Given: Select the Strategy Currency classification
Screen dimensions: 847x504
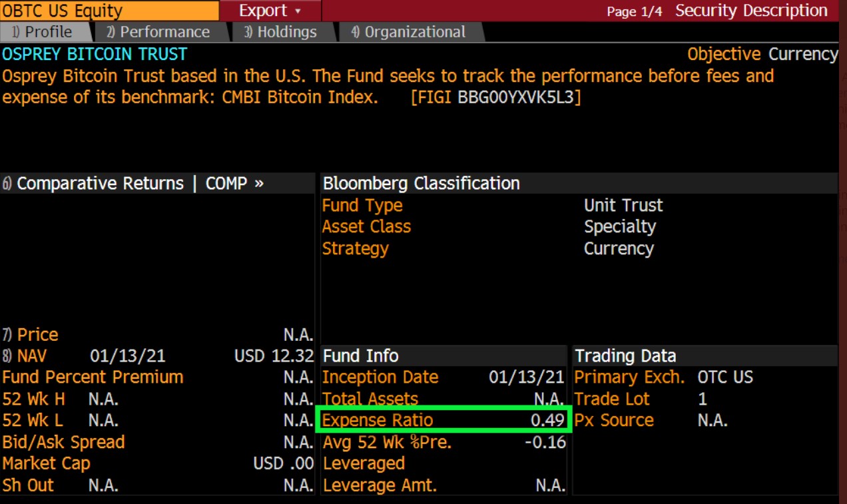Looking at the screenshot, I should coord(619,248).
